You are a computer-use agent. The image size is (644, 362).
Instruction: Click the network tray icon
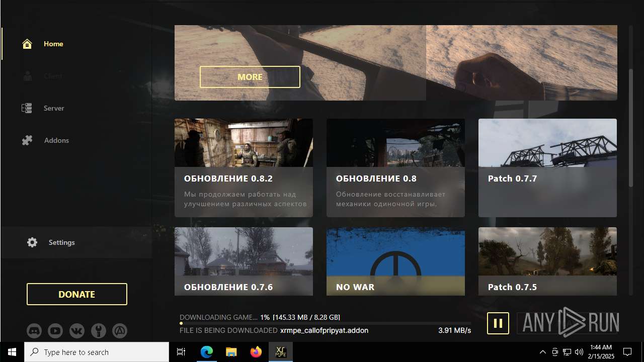click(x=567, y=352)
